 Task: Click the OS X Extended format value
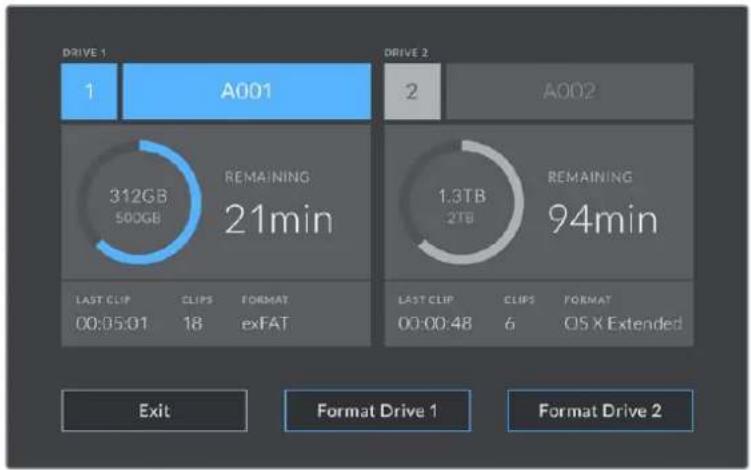623,323
